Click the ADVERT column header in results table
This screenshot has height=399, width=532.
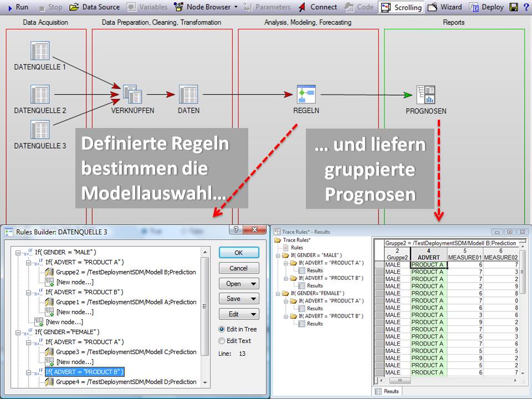point(428,257)
